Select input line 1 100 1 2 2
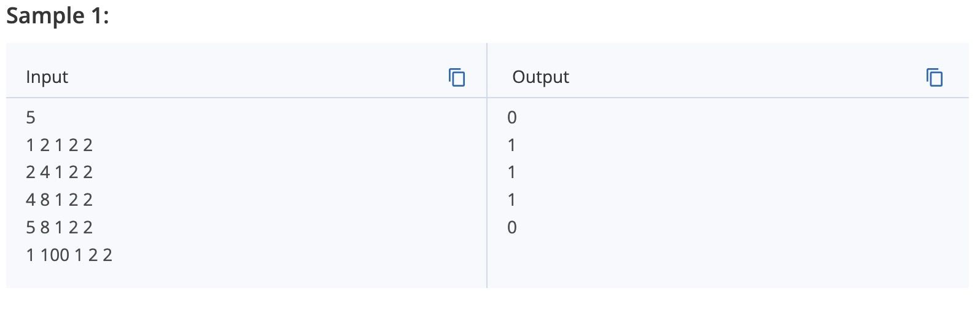The height and width of the screenshot is (312, 980). (69, 255)
